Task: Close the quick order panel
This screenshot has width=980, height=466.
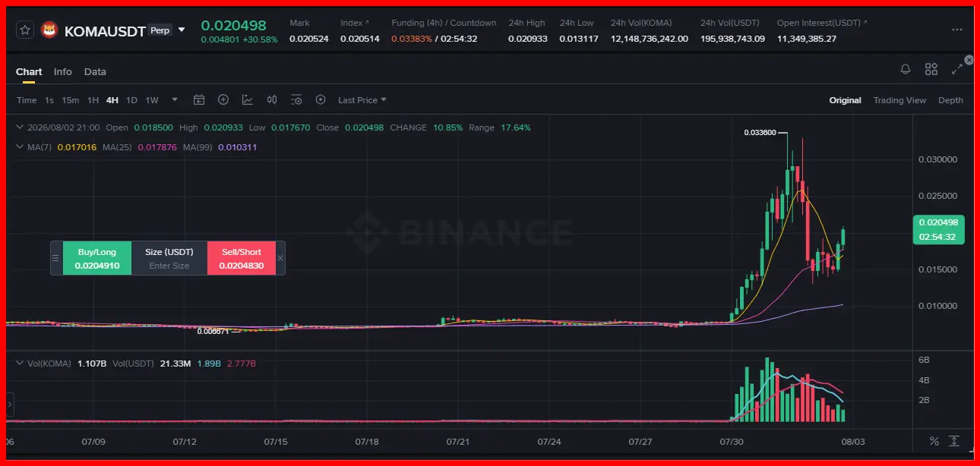Action: [x=280, y=258]
